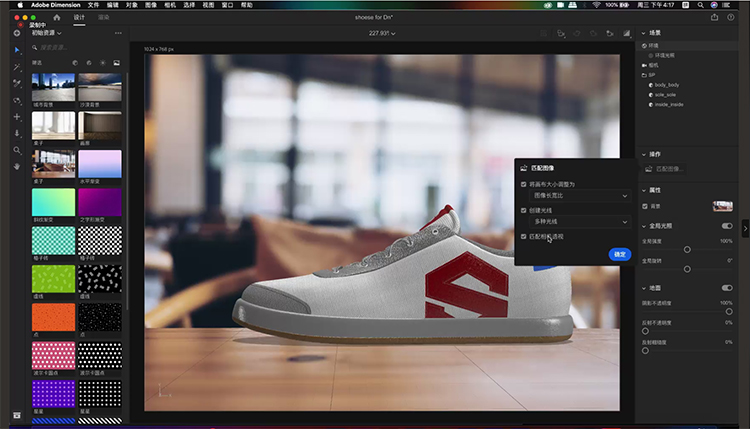Open starter assets dropdown
Viewport: 750px width, 429px height.
46,33
